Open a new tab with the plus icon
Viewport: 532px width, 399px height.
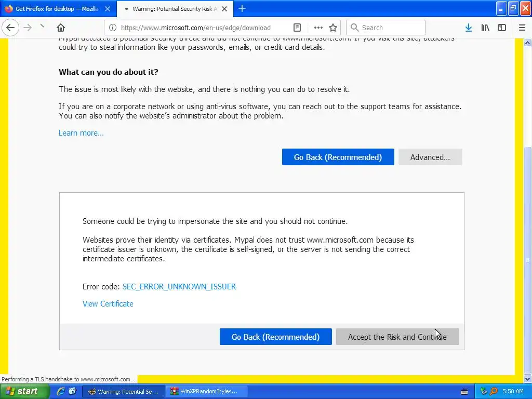click(x=242, y=8)
